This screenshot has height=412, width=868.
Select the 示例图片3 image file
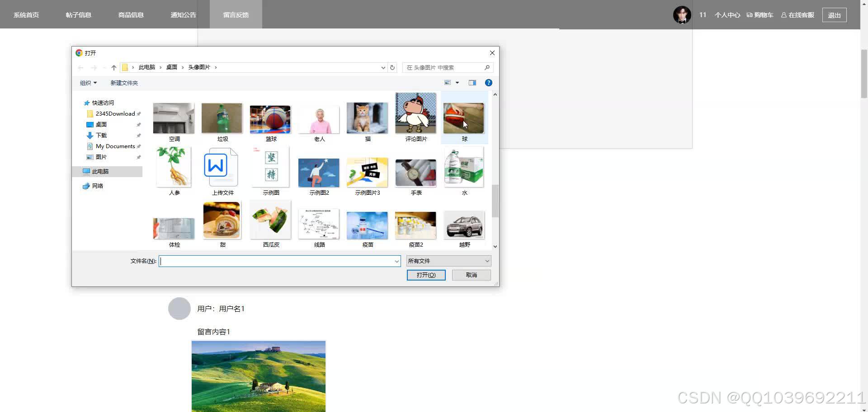pyautogui.click(x=367, y=173)
